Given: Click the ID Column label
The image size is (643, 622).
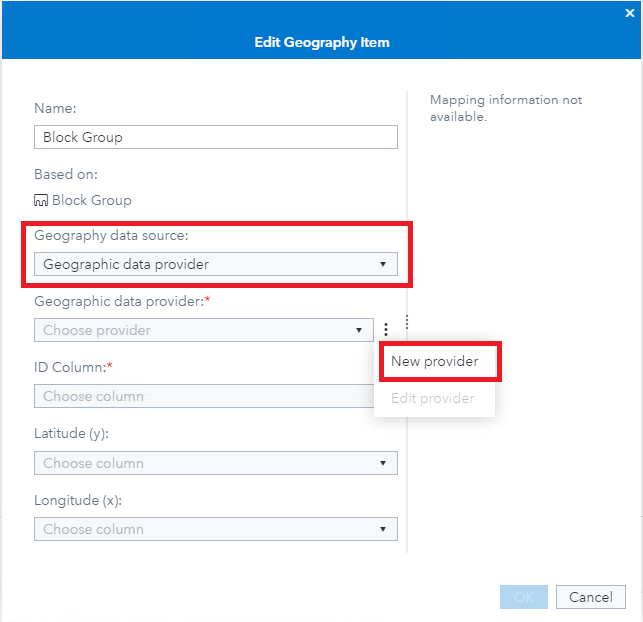Looking at the screenshot, I should (69, 367).
